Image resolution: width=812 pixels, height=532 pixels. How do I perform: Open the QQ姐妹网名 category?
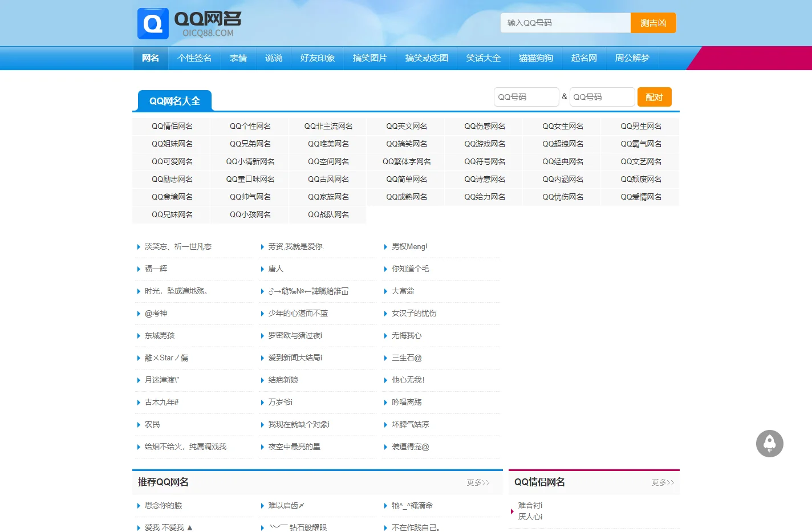point(172,144)
